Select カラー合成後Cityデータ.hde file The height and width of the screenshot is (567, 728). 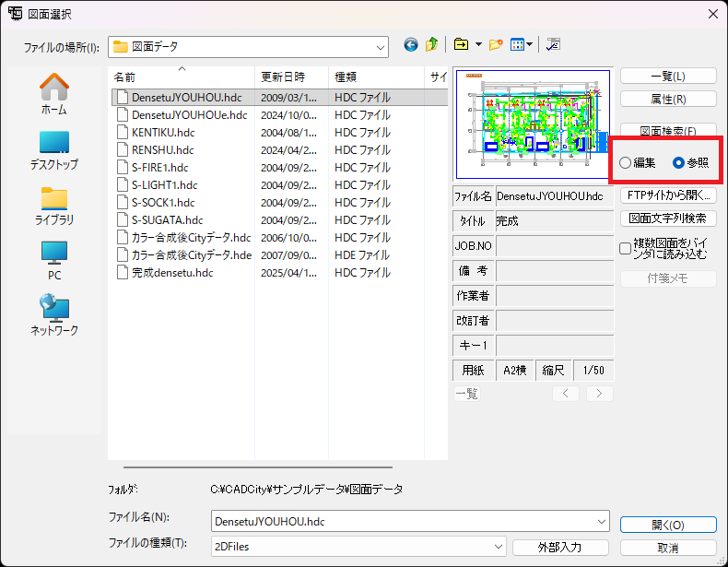point(192,255)
